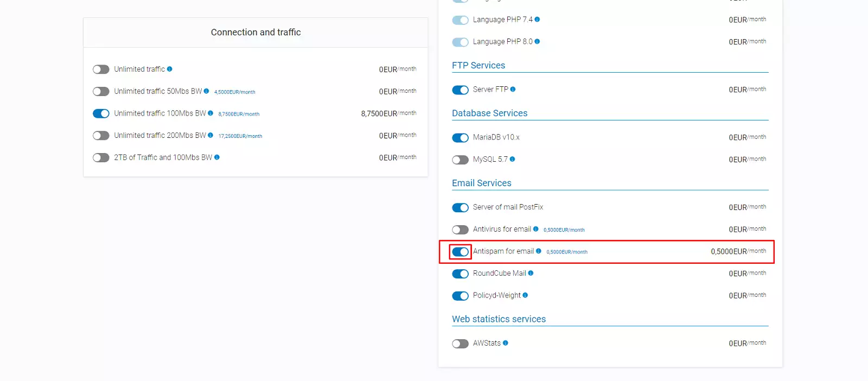This screenshot has width=868, height=381.
Task: Click info icon next to Language PHP 8.0
Action: [537, 41]
